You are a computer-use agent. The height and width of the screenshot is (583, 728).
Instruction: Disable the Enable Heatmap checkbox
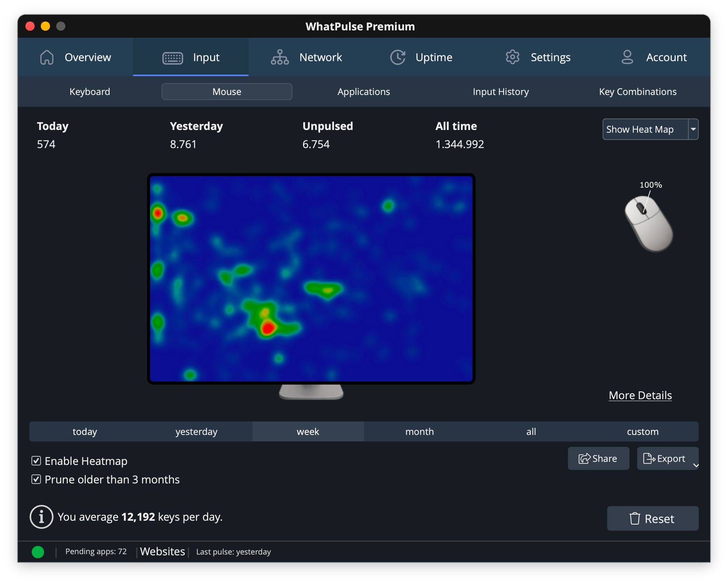point(36,461)
